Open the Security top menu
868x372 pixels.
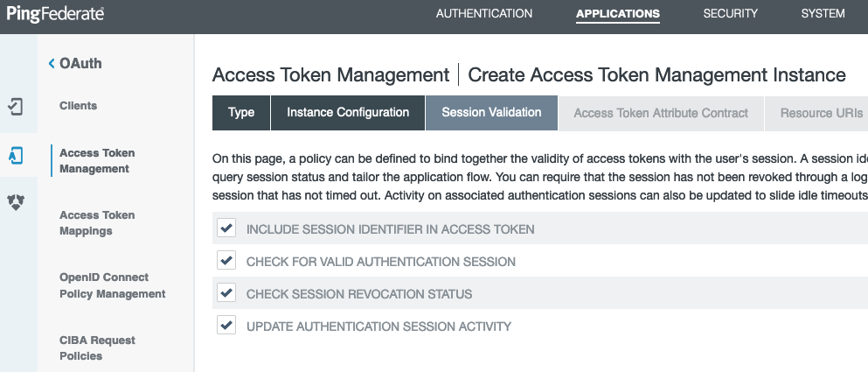tap(730, 14)
